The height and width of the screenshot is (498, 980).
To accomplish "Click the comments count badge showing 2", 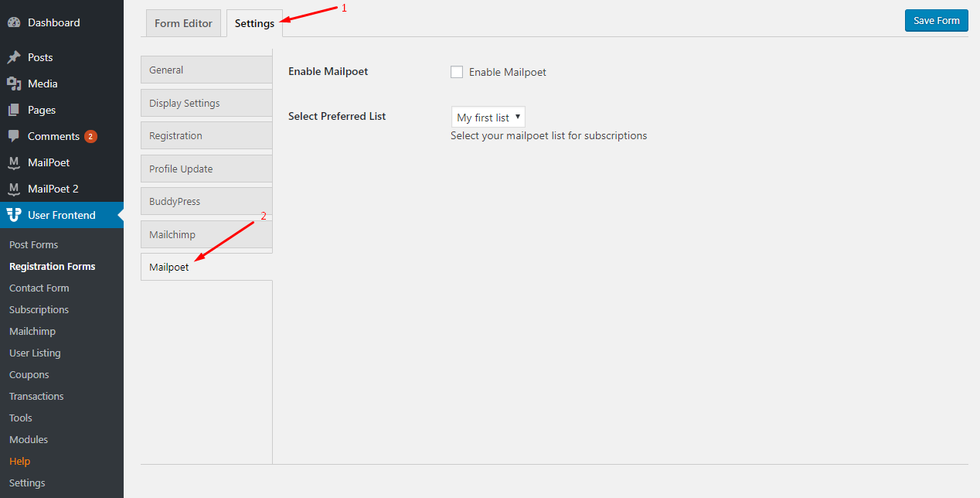I will (90, 137).
